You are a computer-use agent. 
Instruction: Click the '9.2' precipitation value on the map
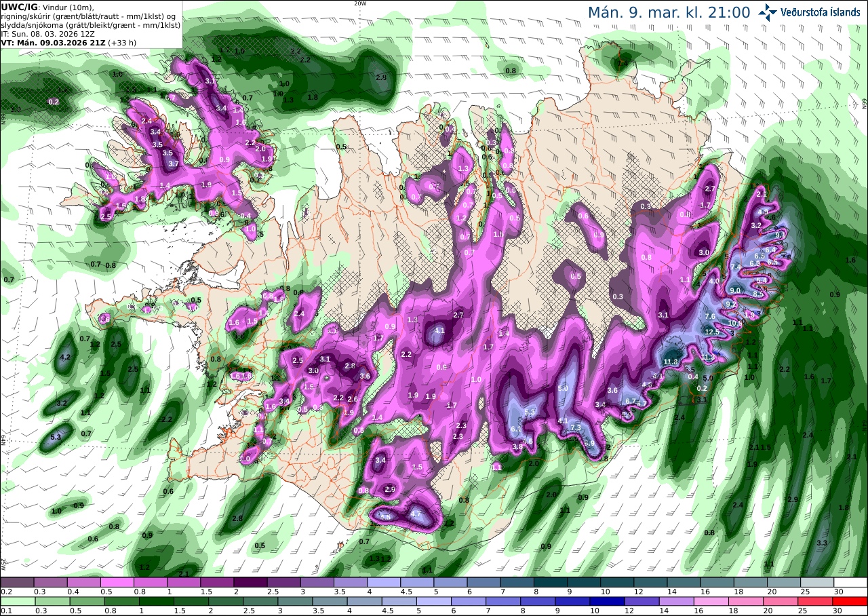[730, 305]
